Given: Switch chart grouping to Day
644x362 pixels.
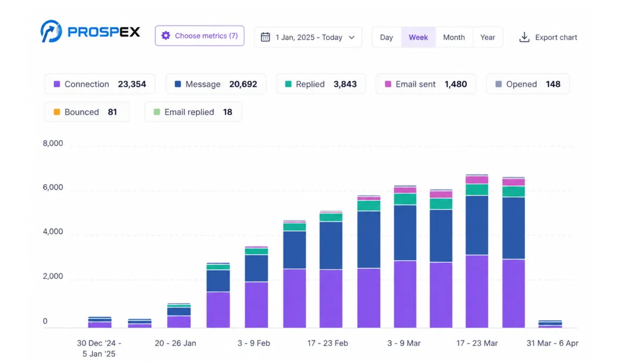Looking at the screenshot, I should click(386, 37).
